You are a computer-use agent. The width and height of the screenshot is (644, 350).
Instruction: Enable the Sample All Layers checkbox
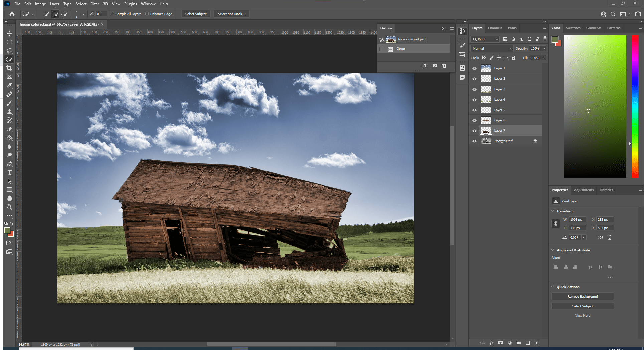113,14
